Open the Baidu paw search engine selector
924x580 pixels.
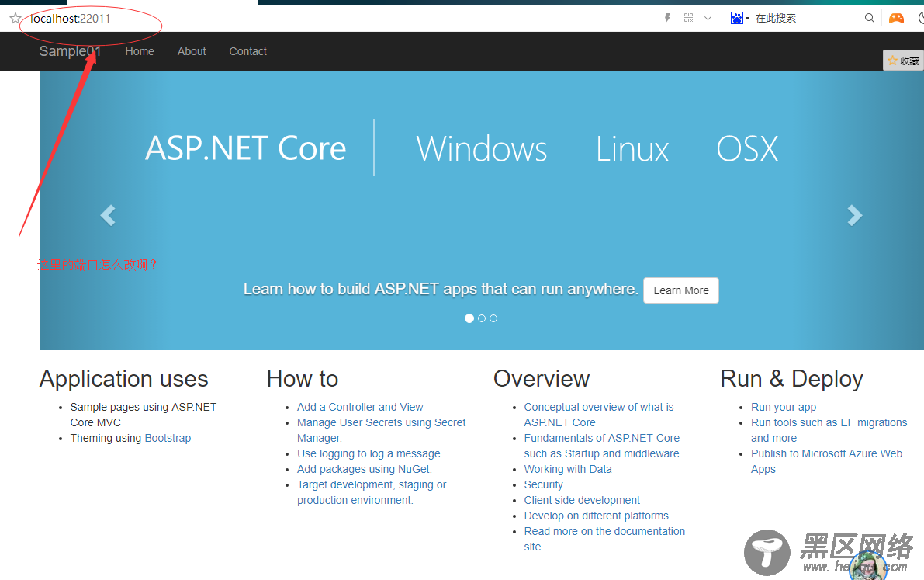[739, 19]
